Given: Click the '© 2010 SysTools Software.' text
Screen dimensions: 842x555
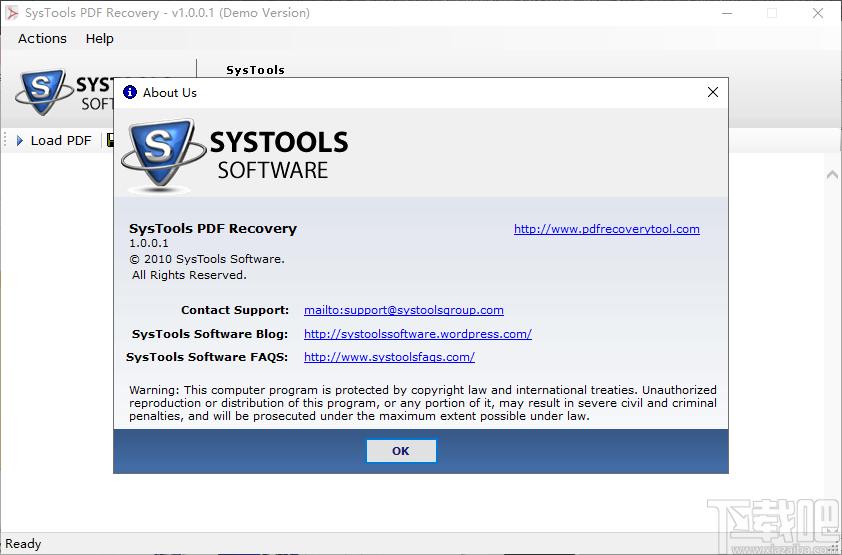Looking at the screenshot, I should point(207,259).
